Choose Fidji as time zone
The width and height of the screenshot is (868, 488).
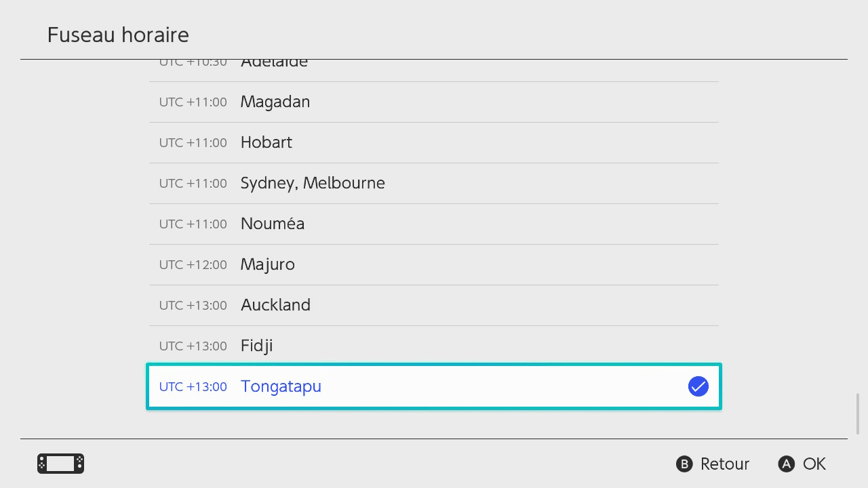(x=434, y=346)
